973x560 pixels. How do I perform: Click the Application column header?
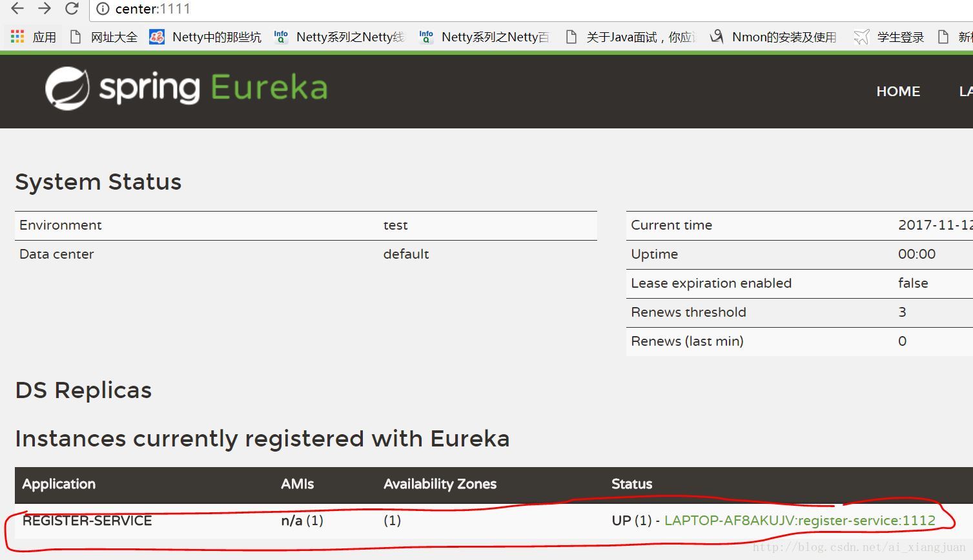pos(59,484)
